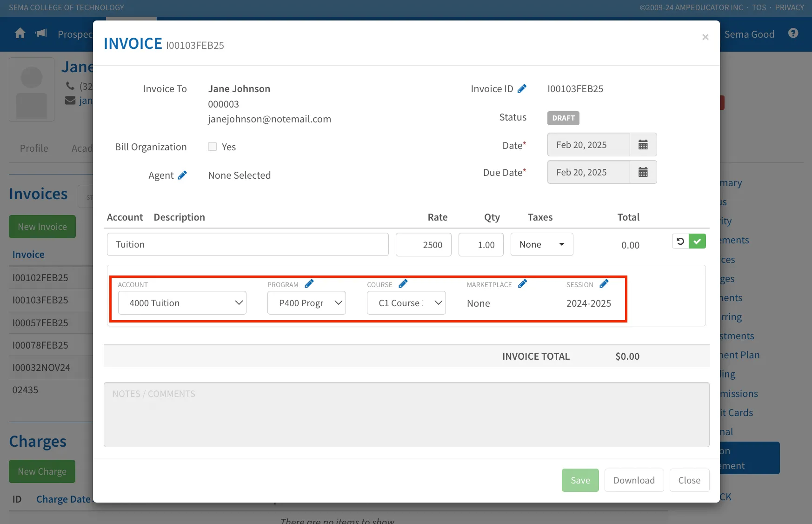Image resolution: width=812 pixels, height=524 pixels.
Task: Toggle the Bill Organization Yes checkbox
Action: pyautogui.click(x=213, y=147)
